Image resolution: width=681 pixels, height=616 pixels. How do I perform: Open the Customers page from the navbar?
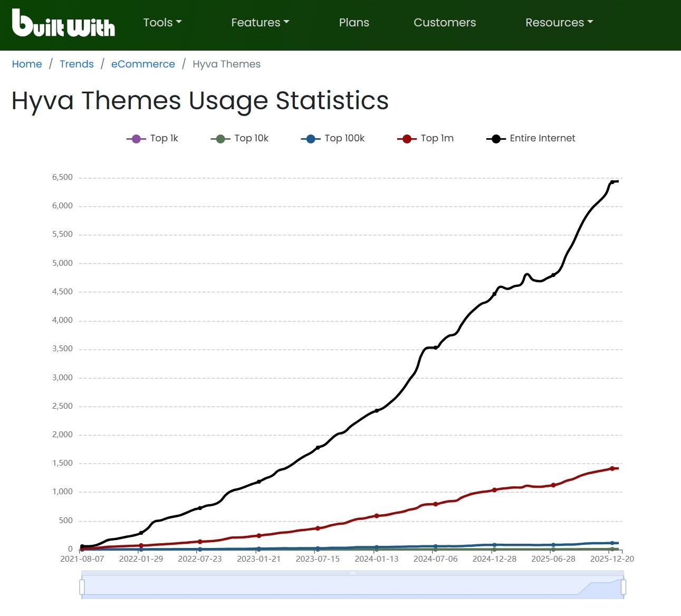coord(445,22)
